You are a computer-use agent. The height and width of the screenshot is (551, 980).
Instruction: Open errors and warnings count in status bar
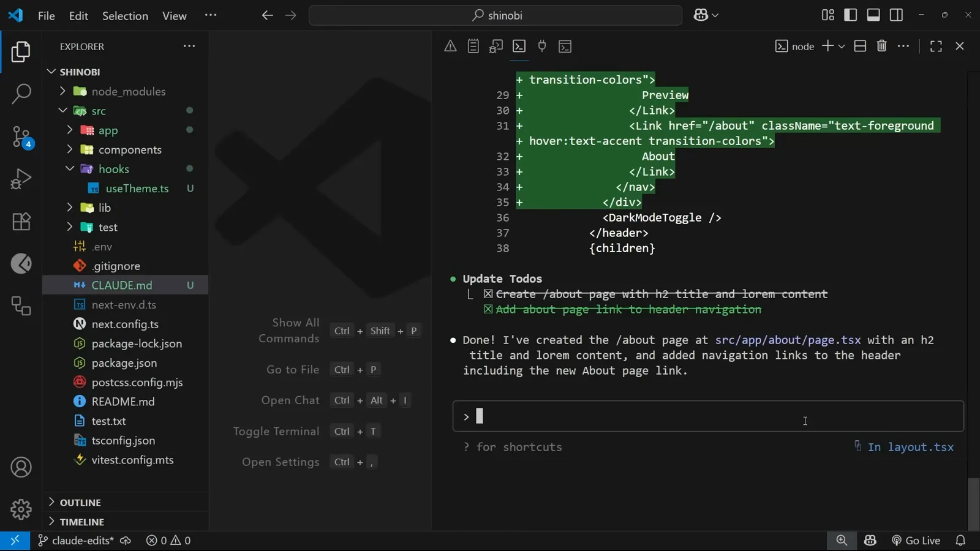pyautogui.click(x=168, y=541)
